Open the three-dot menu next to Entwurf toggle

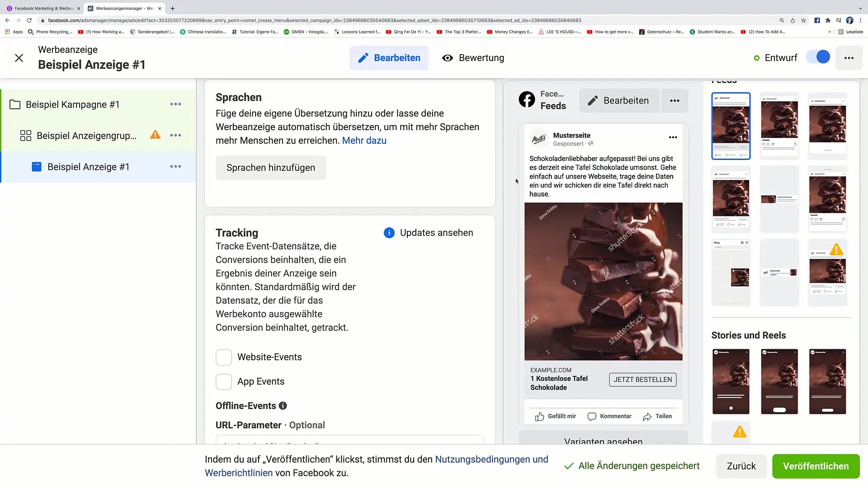(849, 58)
